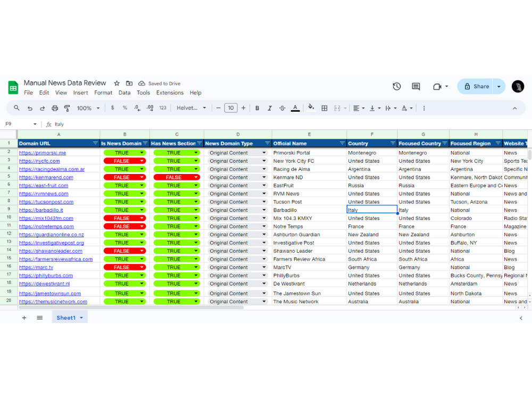The image size is (532, 399).
Task: Click the undo arrow icon
Action: tap(30, 108)
